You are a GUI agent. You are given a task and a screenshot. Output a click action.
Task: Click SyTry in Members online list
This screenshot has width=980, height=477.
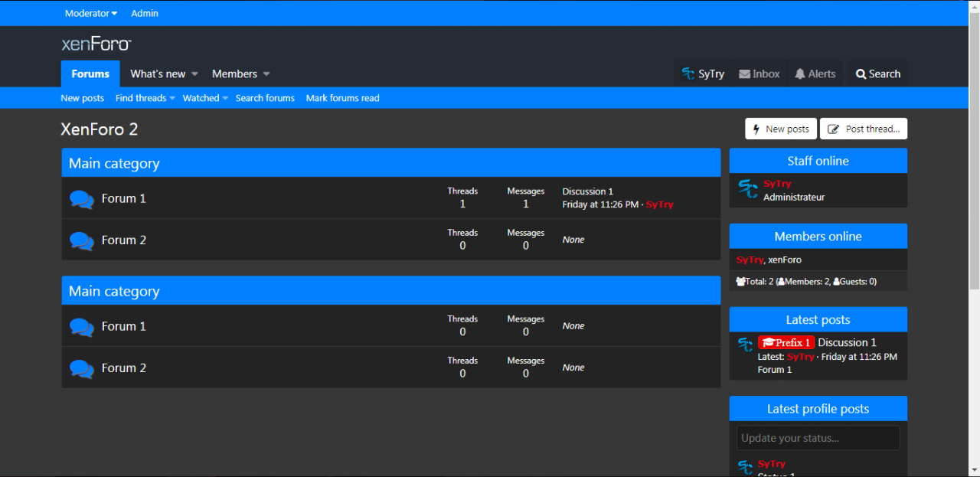tap(750, 260)
